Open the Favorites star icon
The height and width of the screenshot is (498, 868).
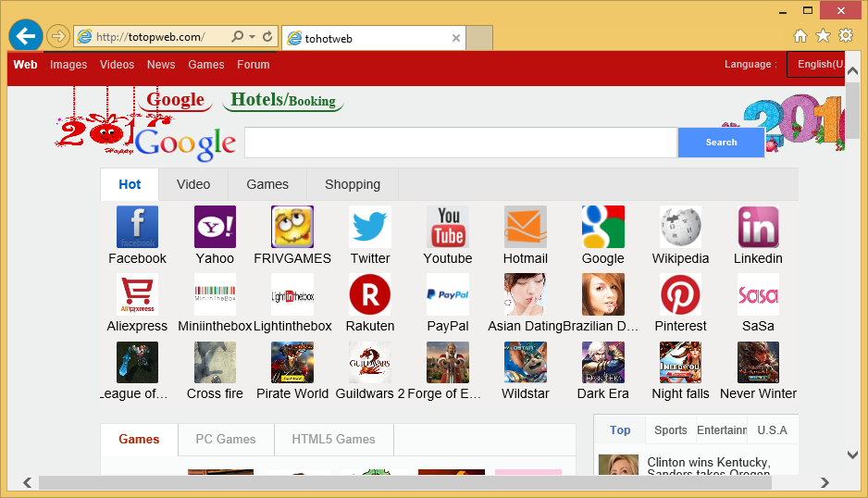tap(824, 36)
